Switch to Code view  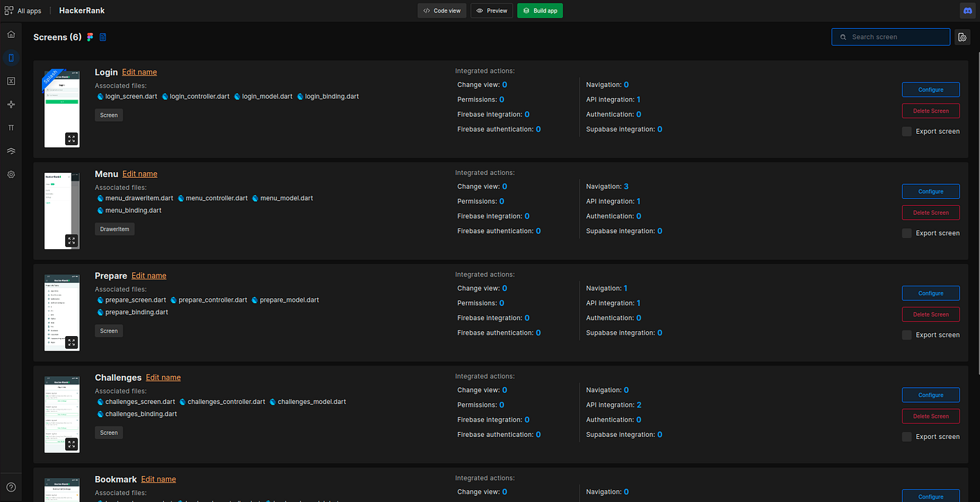(x=442, y=11)
